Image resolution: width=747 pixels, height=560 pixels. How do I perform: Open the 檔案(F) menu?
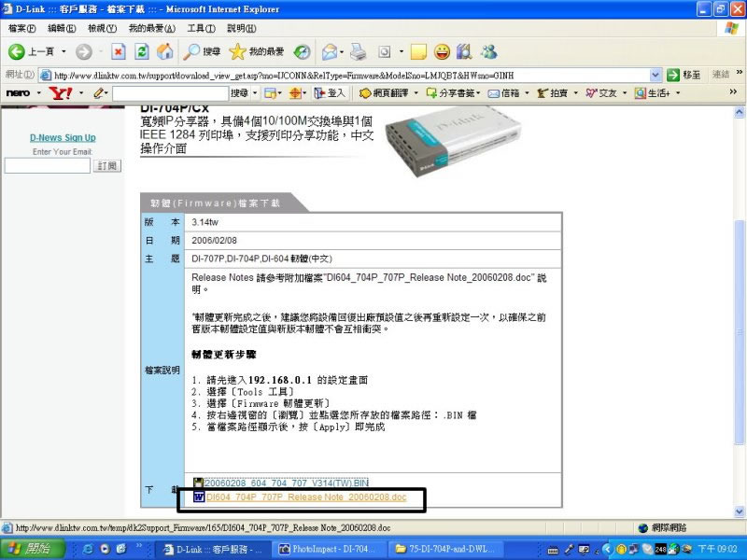pyautogui.click(x=21, y=29)
